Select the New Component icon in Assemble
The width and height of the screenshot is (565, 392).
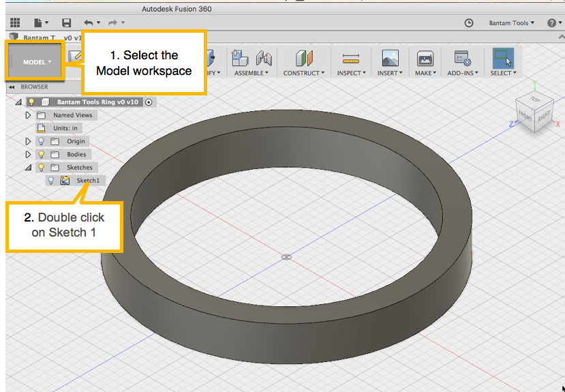click(x=240, y=58)
